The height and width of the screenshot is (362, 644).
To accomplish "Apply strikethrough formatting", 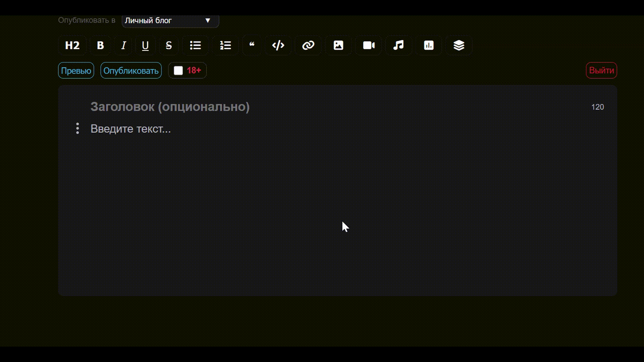I will [169, 45].
